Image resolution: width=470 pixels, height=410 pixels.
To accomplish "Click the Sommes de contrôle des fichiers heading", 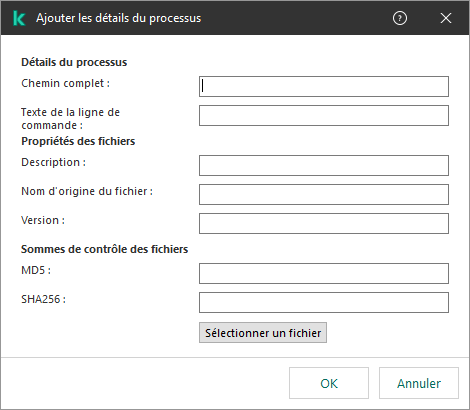I will (104, 249).
